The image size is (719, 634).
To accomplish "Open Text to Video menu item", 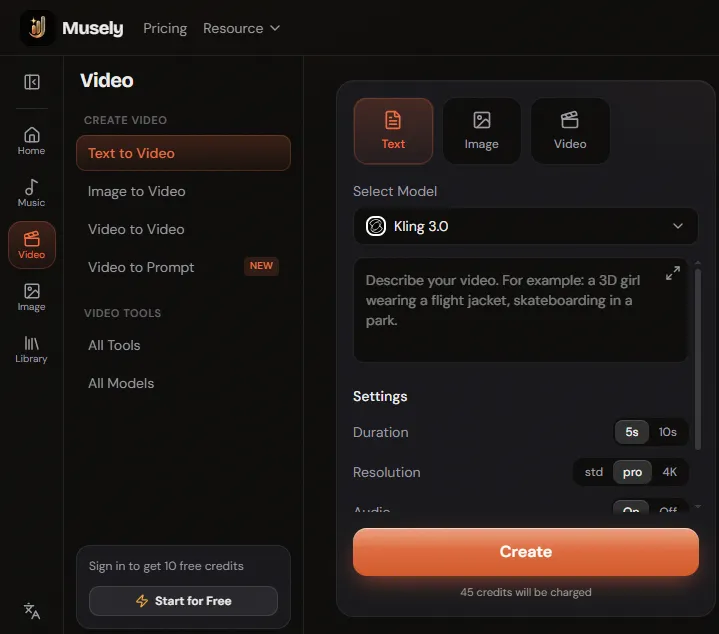I will [183, 153].
